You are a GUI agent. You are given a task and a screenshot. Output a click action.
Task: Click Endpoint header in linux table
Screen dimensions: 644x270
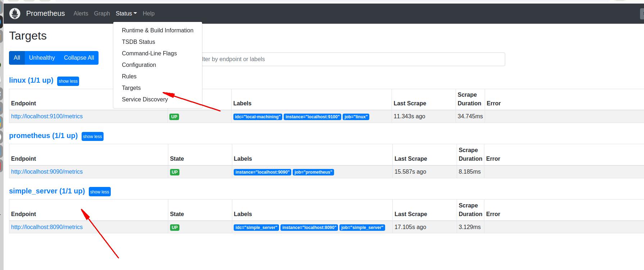coord(24,104)
